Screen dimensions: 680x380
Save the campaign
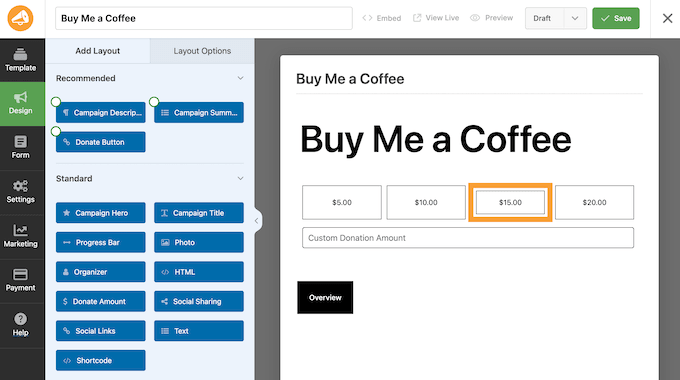(616, 18)
